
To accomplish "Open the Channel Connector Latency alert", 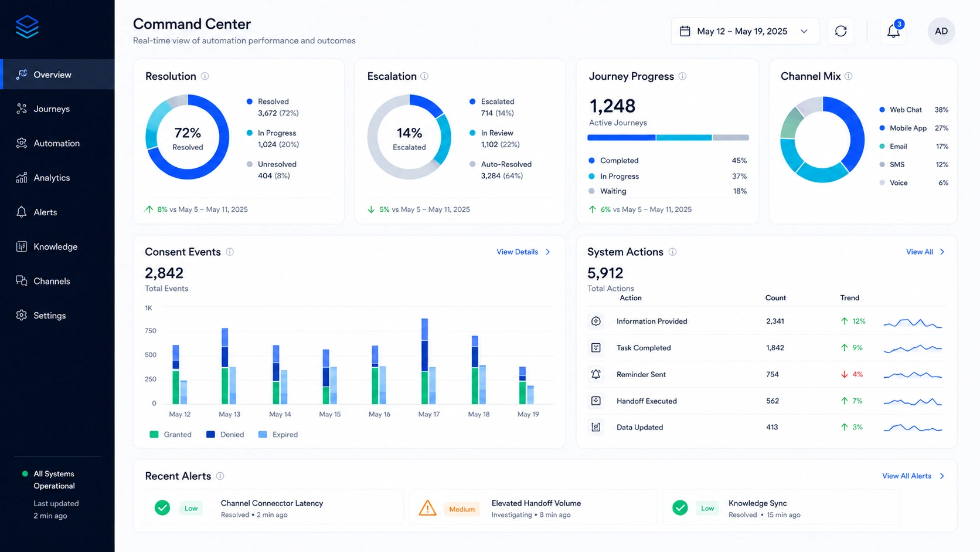I will (274, 508).
